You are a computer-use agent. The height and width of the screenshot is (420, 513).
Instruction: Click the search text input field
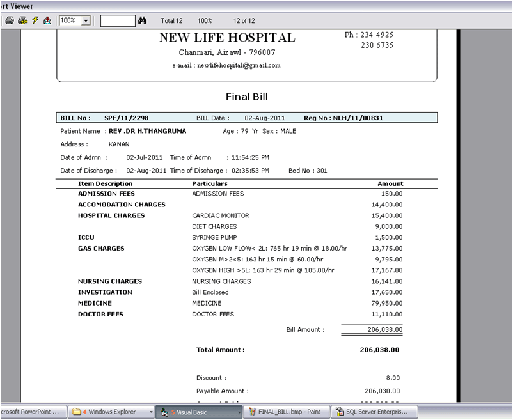pos(118,20)
